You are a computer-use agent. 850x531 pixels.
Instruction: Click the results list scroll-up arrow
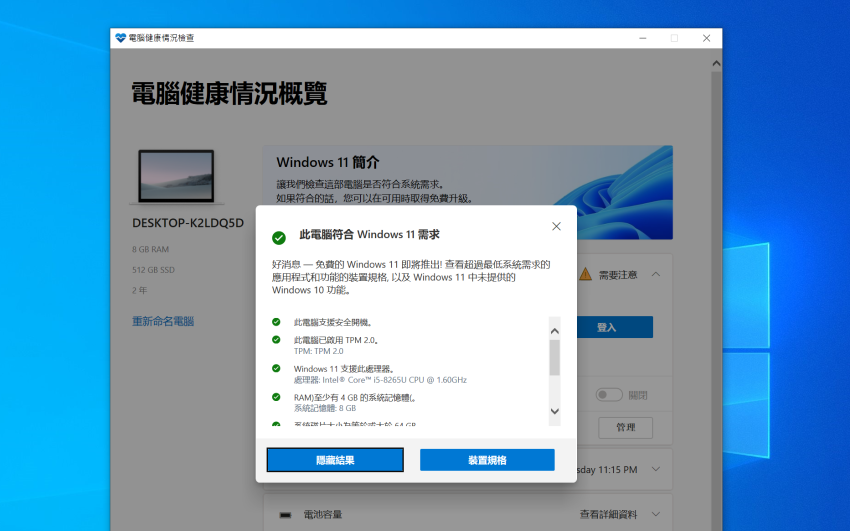[x=555, y=331]
